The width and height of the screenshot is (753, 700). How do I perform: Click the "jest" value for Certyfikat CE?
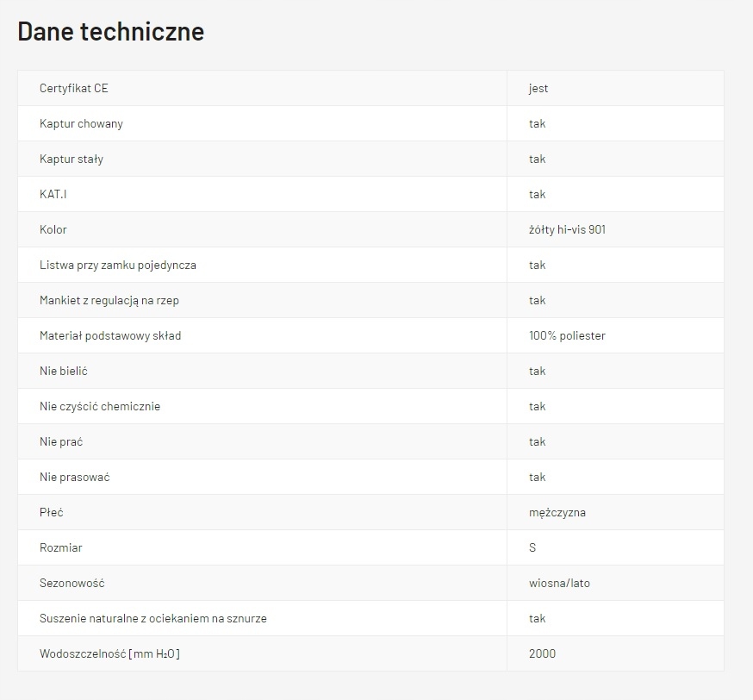[x=538, y=88]
